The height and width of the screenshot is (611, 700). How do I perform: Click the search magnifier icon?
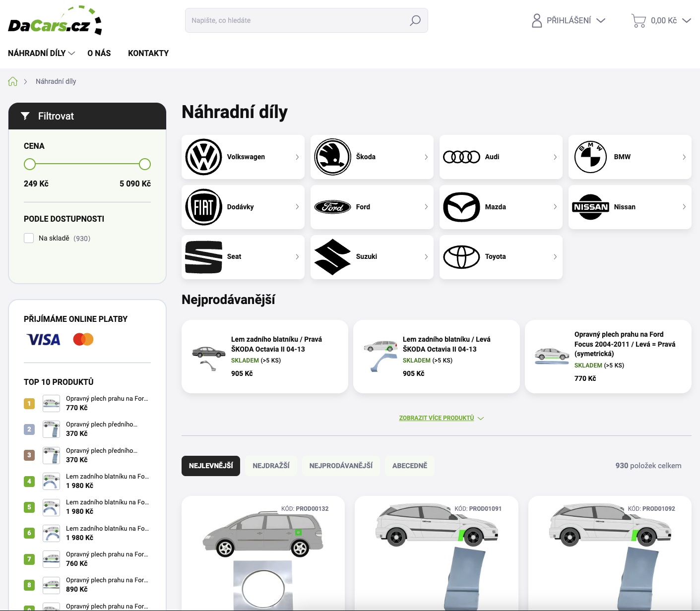click(415, 20)
